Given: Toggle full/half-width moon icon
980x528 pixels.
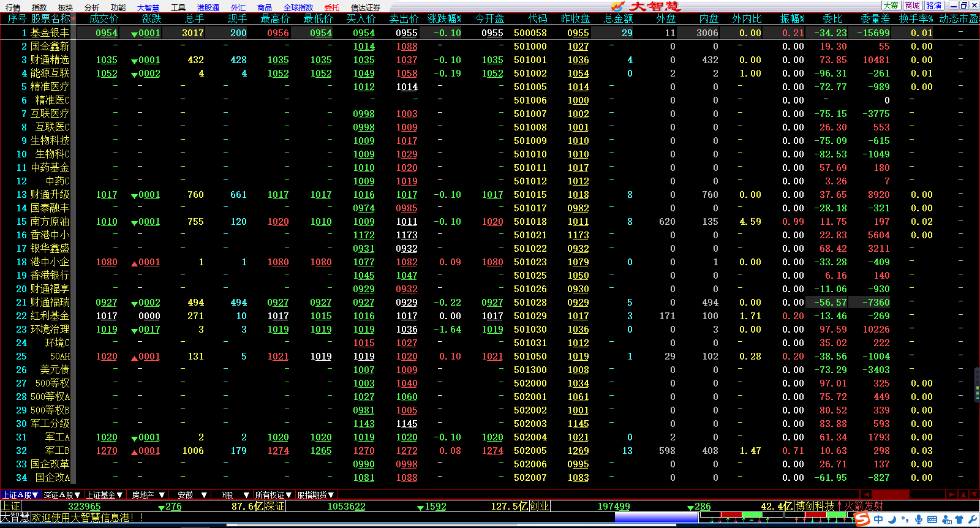Looking at the screenshot, I should (892, 520).
